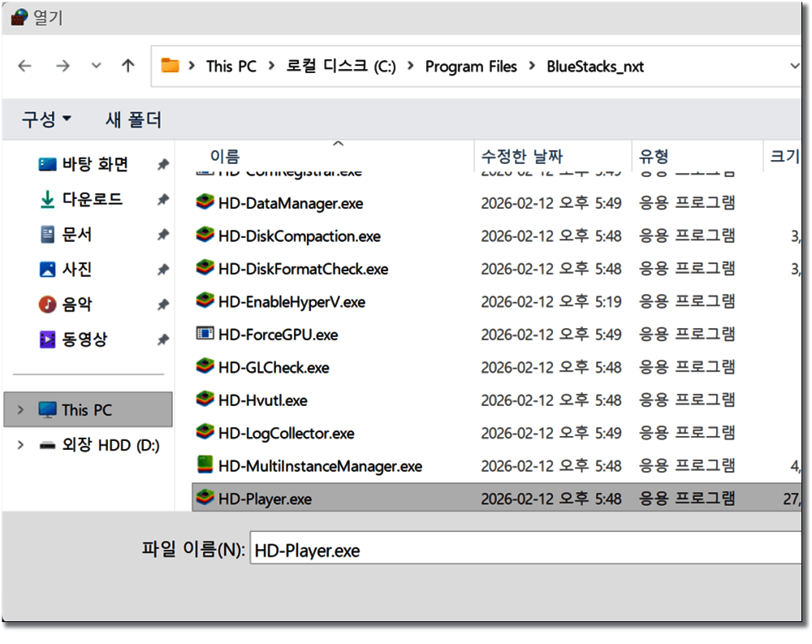Expand chevron after 로컬 디스크 (C:)

pos(411,66)
